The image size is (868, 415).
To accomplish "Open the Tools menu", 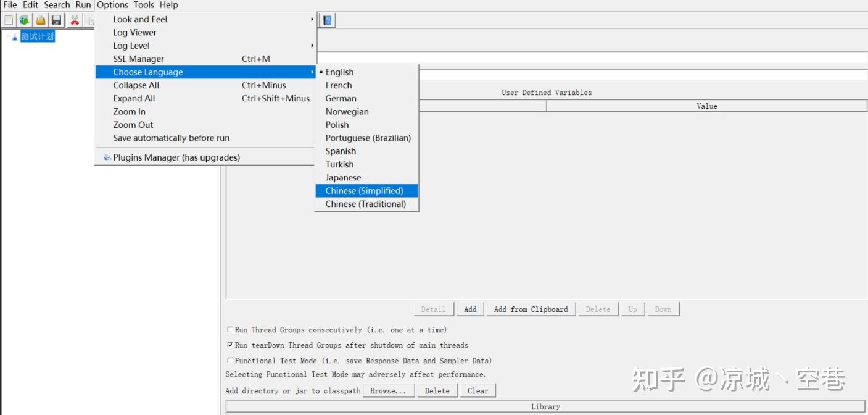I will tap(144, 5).
